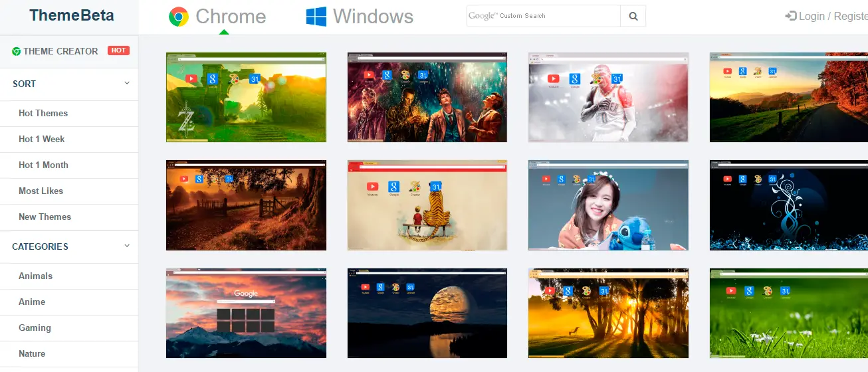The height and width of the screenshot is (372, 868).
Task: Focus the Google Custom Search field
Action: pyautogui.click(x=544, y=16)
